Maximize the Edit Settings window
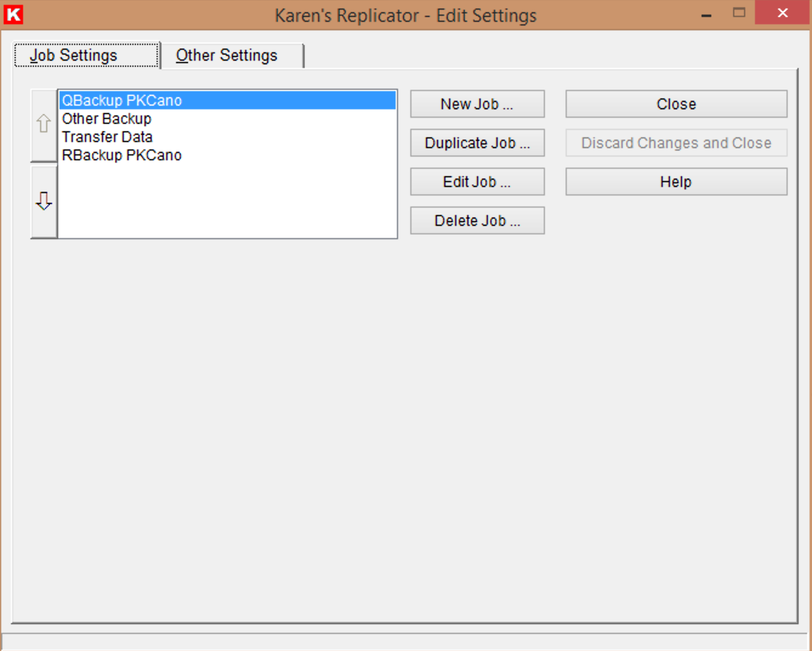This screenshot has width=812, height=651. [x=739, y=13]
